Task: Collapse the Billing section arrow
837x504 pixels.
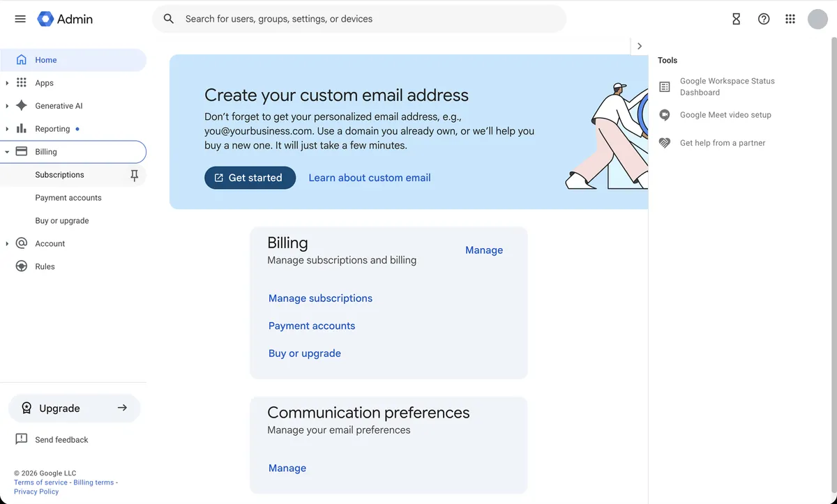Action: click(7, 152)
